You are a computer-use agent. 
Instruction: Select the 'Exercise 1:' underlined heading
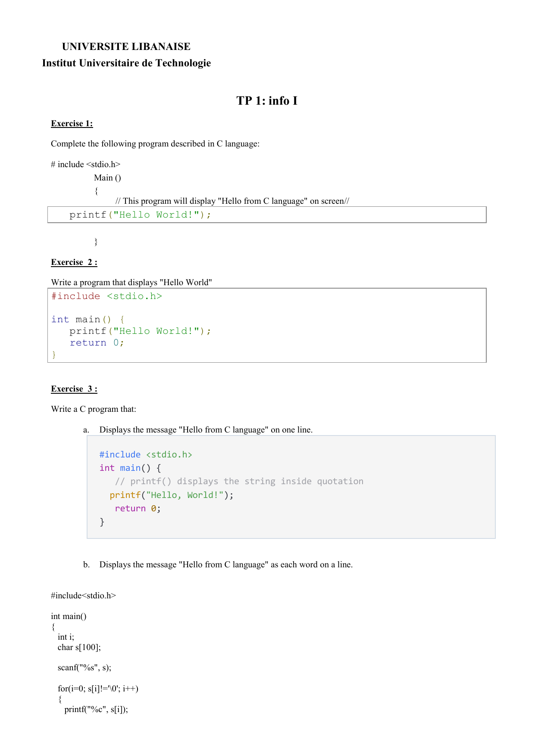click(x=72, y=124)
